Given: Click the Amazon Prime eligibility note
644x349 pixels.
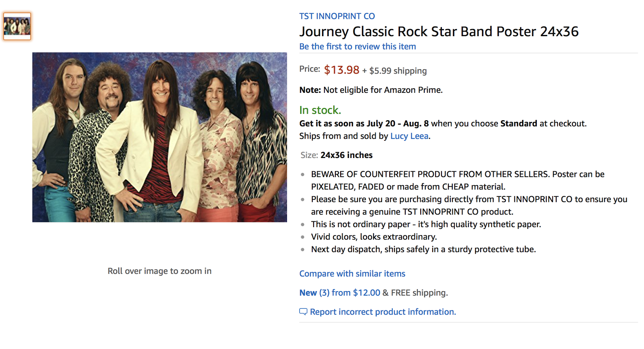Looking at the screenshot, I should tap(370, 90).
